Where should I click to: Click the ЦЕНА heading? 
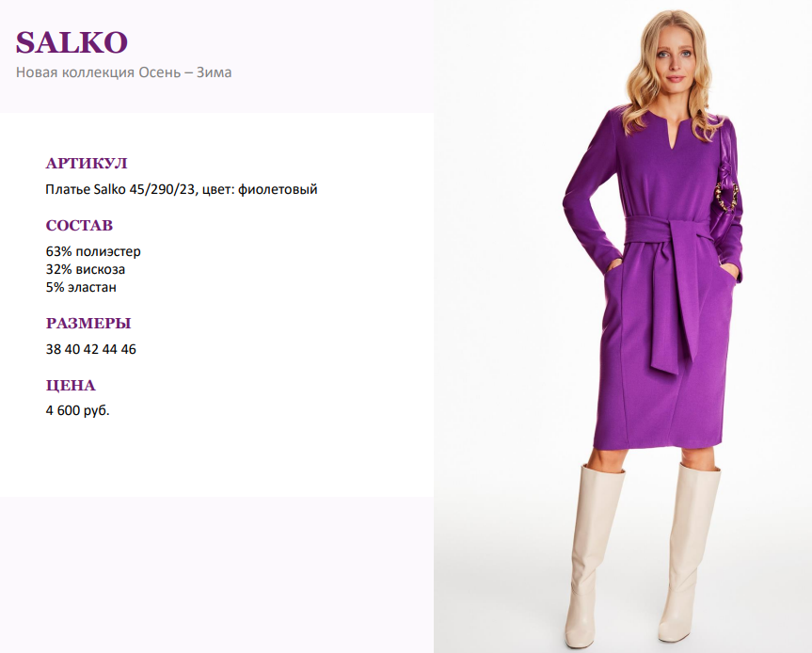tap(71, 385)
